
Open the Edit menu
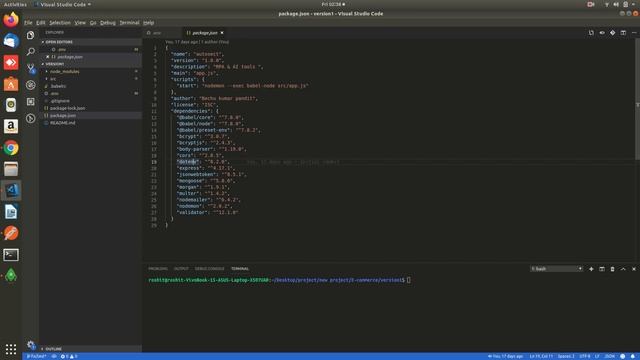[x=40, y=22]
